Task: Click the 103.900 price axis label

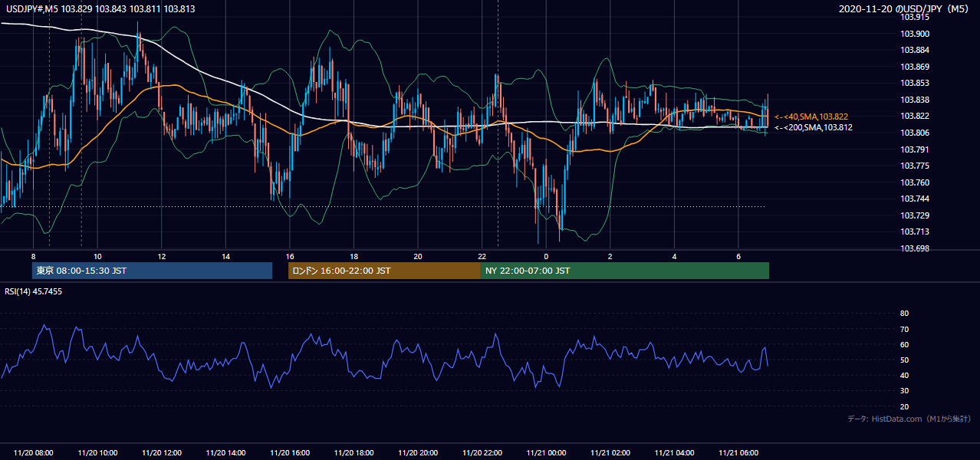Action: click(915, 34)
